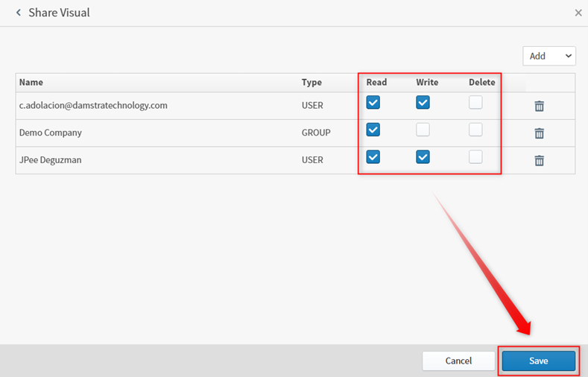588x377 pixels.
Task: Enable Delete for JPee Deguzman
Action: (475, 157)
